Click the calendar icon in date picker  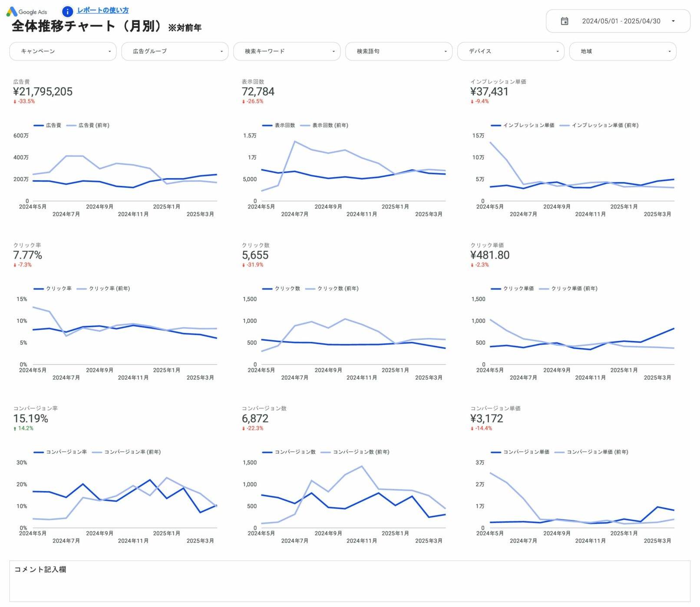point(564,21)
